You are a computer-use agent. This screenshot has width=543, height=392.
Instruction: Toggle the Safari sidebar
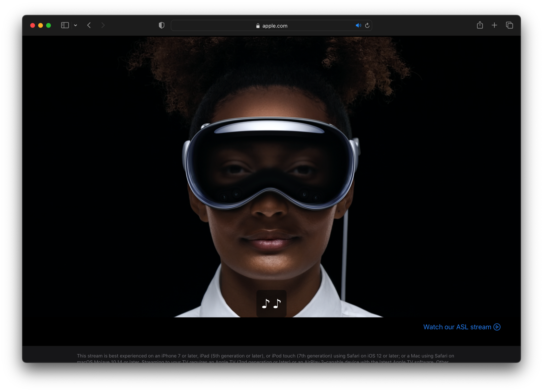tap(65, 25)
